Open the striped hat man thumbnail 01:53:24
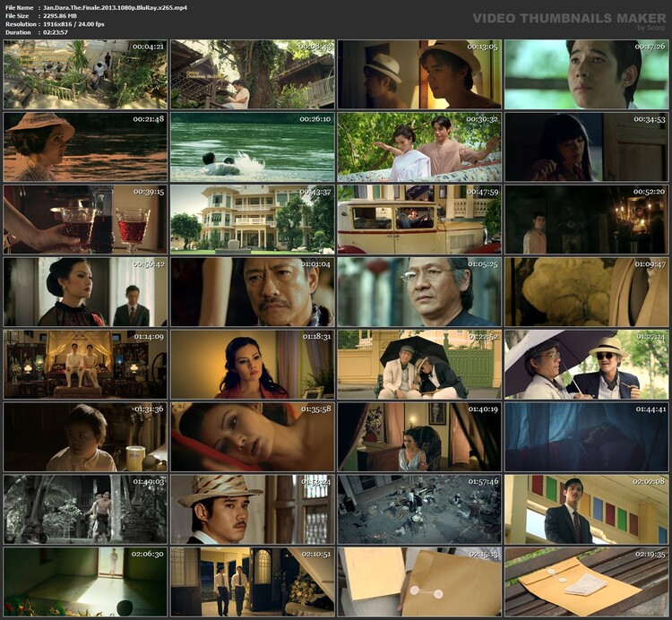 pyautogui.click(x=252, y=509)
